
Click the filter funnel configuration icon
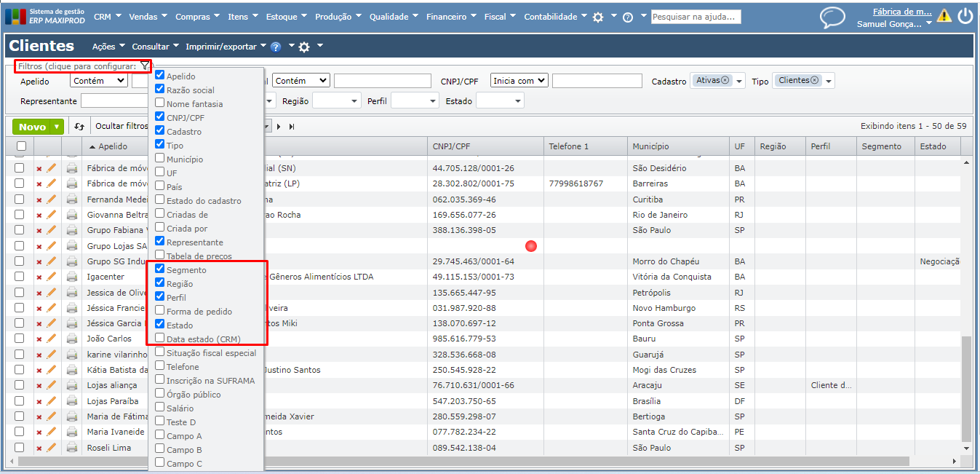[145, 66]
